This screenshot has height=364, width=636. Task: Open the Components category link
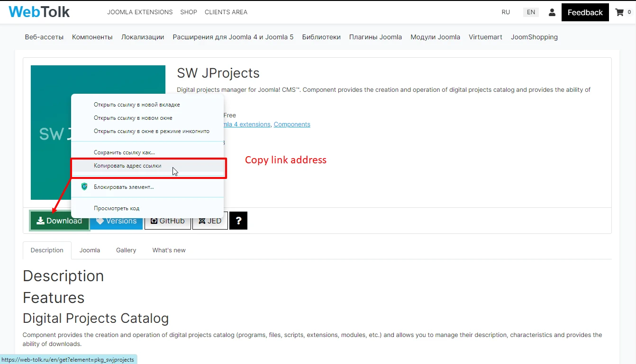[x=292, y=124]
